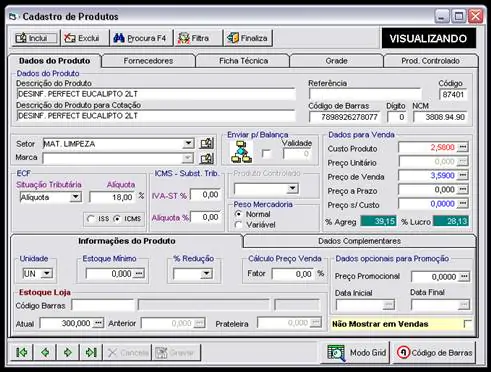This screenshot has height=372, width=491.
Task: Open the Marca lookup icon button
Action: (x=207, y=158)
